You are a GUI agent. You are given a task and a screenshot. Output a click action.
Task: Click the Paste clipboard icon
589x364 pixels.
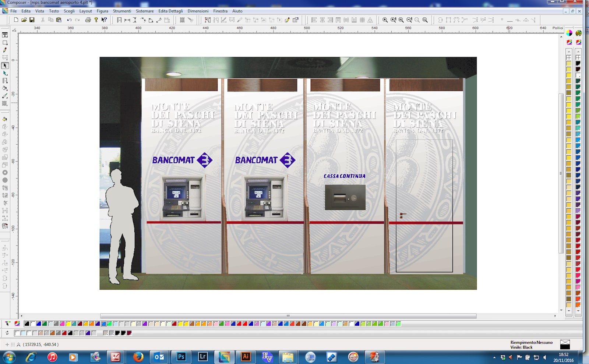tap(59, 20)
